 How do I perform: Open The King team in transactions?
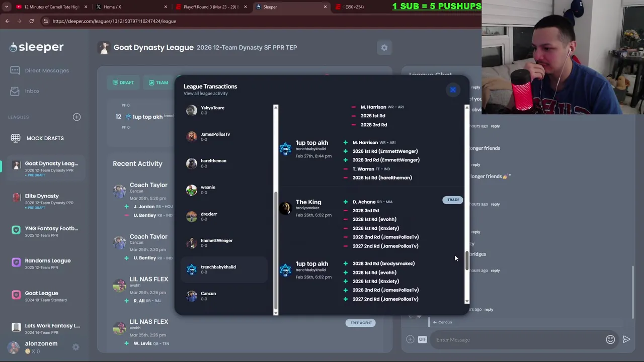point(308,202)
